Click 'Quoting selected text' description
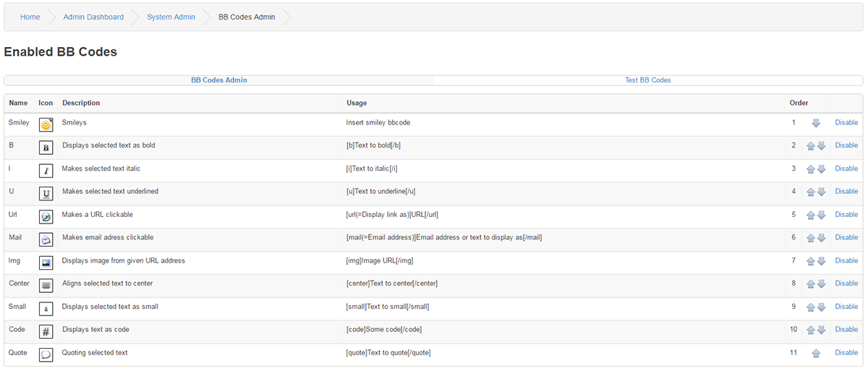This screenshot has width=868, height=374. 95,352
